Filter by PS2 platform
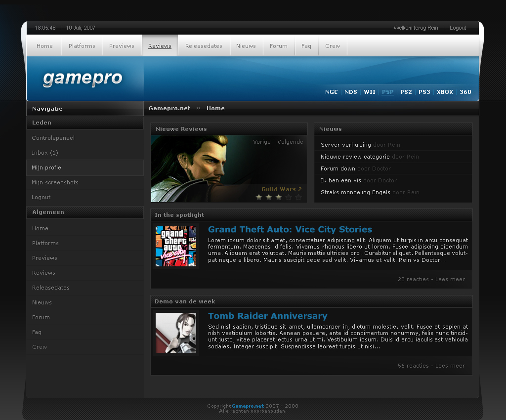The image size is (506, 420). (x=406, y=92)
